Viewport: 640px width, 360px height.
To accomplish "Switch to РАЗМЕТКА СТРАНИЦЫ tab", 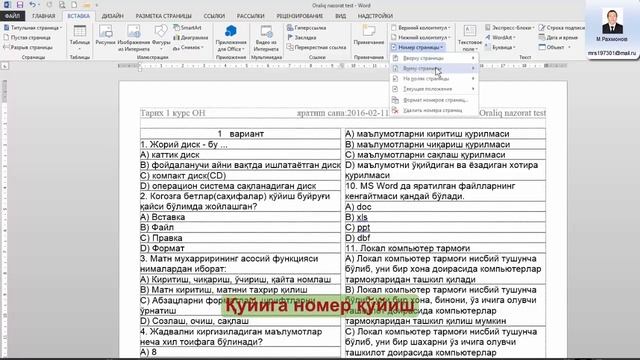I will [x=164, y=16].
